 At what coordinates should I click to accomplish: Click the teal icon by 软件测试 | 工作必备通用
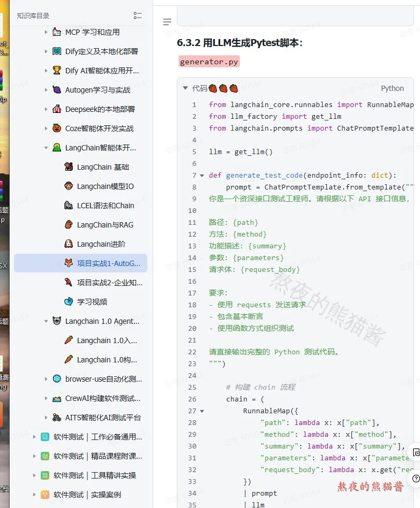click(x=45, y=437)
